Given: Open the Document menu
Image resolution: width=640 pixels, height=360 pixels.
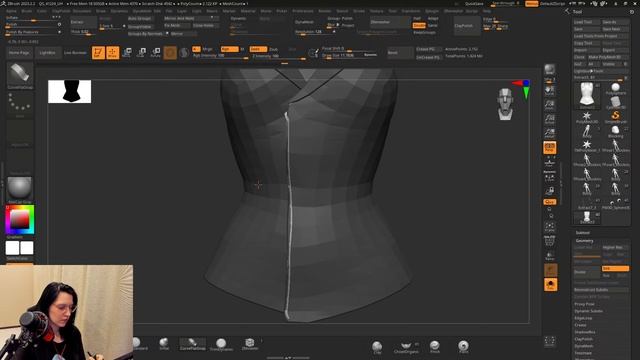Looking at the screenshot, I should (82, 11).
